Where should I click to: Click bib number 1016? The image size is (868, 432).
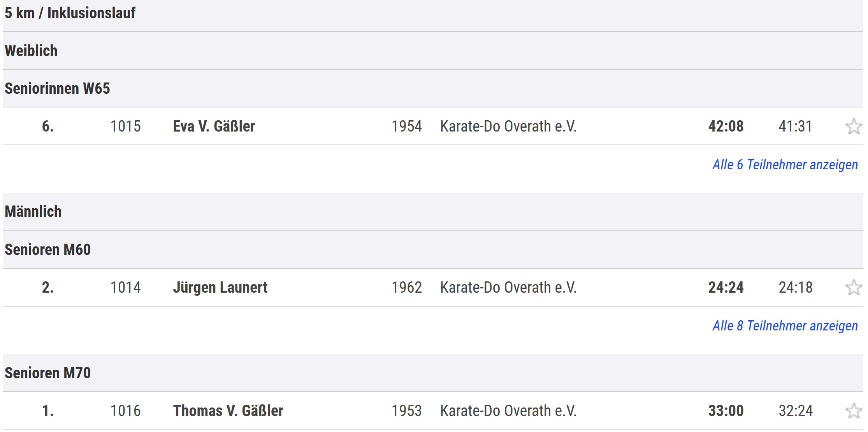[125, 411]
